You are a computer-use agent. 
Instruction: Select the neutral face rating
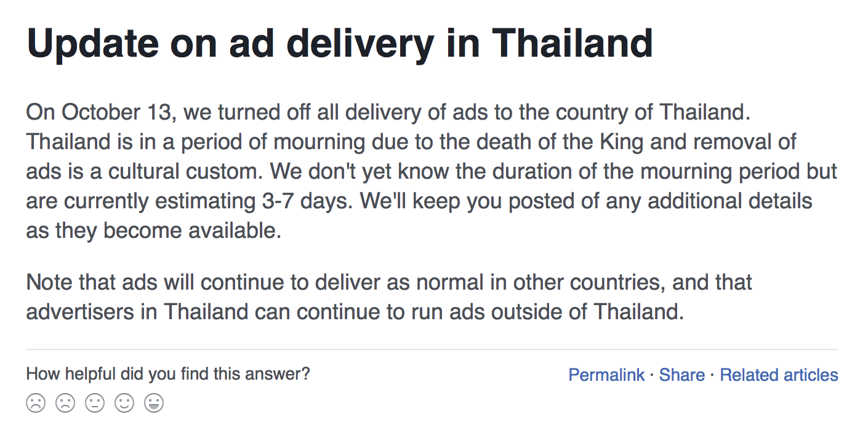pos(95,404)
